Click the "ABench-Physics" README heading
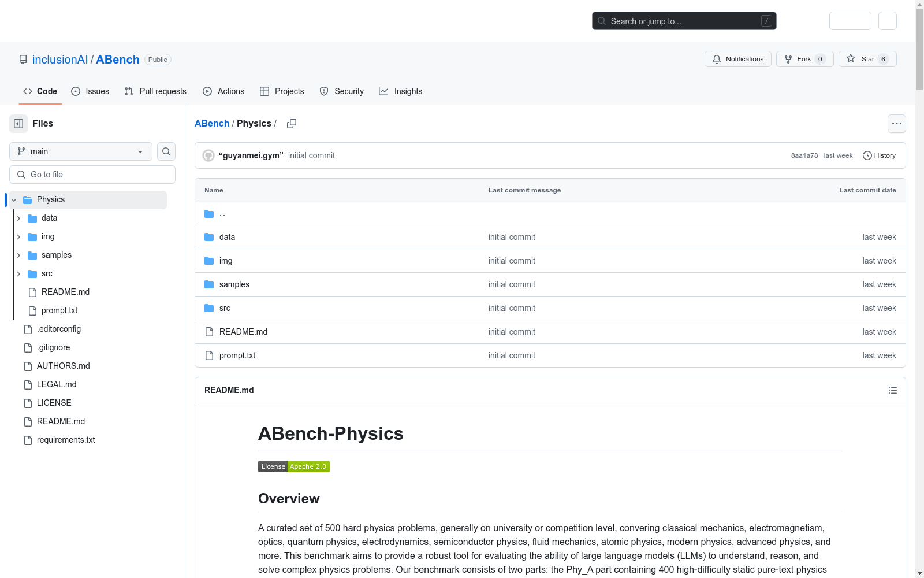This screenshot has width=924, height=578. pyautogui.click(x=331, y=433)
